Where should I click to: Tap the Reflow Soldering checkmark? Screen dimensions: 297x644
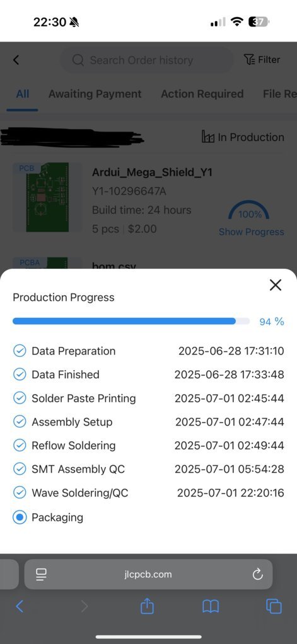coord(20,446)
